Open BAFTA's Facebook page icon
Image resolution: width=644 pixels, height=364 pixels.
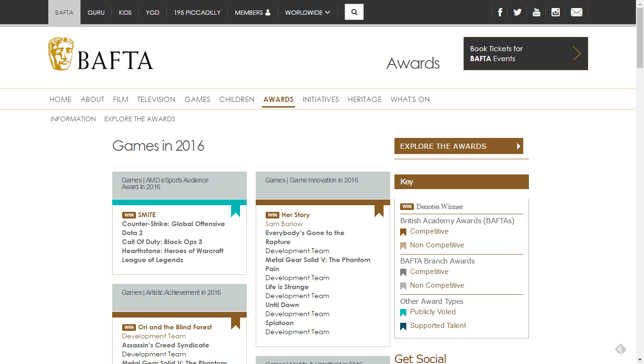tap(500, 12)
